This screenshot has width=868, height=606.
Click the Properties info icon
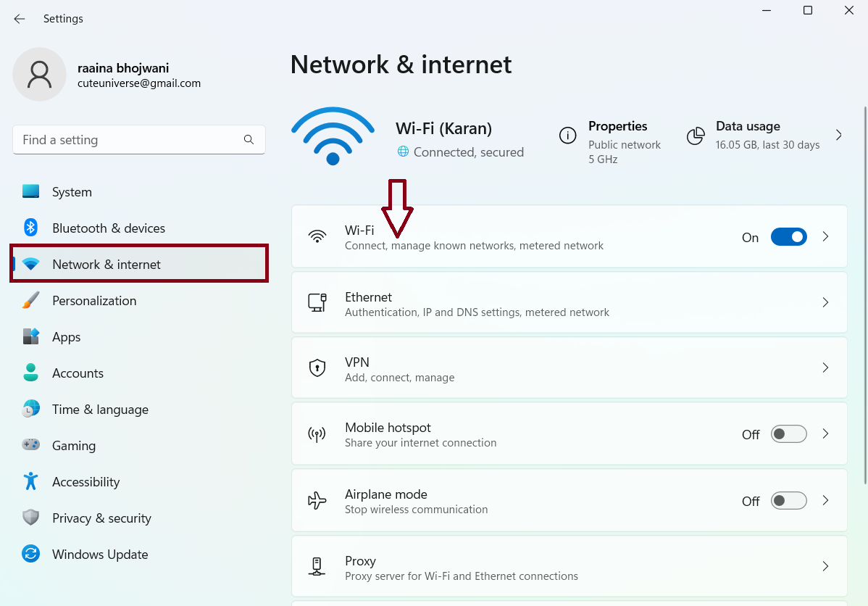click(567, 136)
